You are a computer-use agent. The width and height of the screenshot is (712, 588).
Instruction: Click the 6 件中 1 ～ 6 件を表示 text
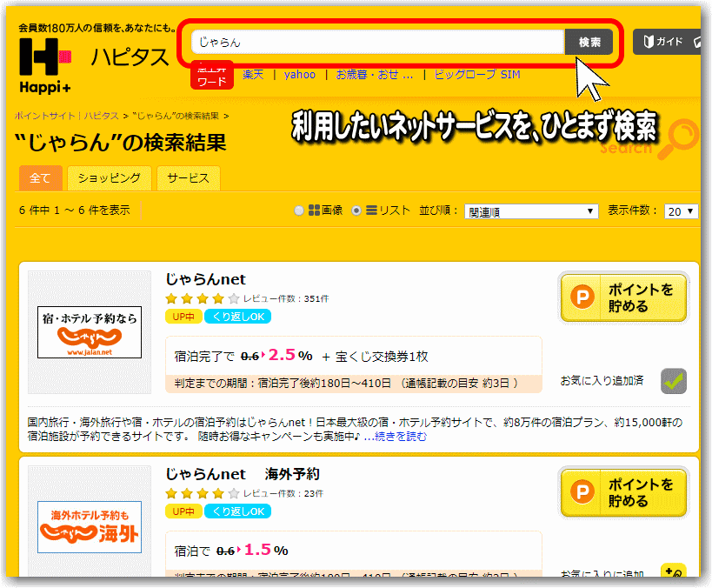[75, 210]
